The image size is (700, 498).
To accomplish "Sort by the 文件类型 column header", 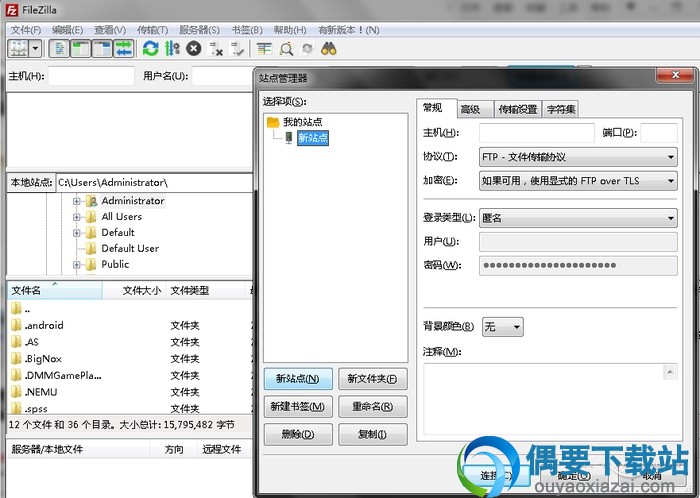I will coord(206,290).
